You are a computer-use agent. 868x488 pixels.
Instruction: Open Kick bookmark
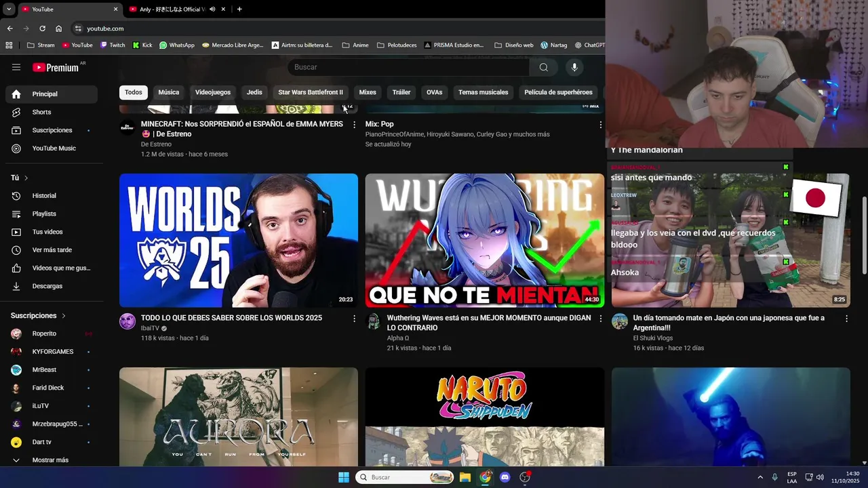[142, 45]
